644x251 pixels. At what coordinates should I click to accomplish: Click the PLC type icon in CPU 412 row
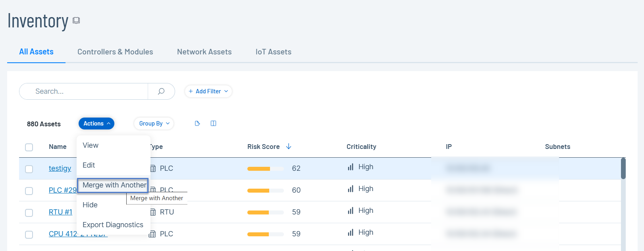pos(152,234)
